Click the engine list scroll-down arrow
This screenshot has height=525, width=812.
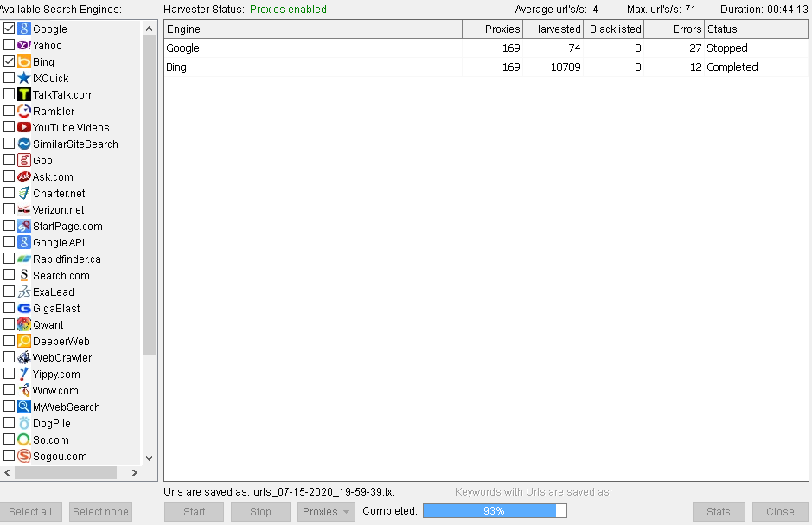coord(149,458)
